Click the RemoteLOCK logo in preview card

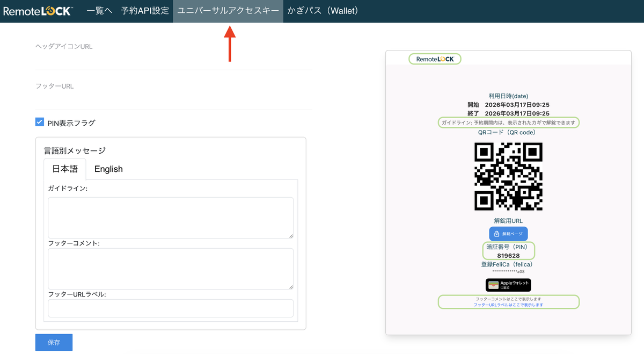(x=435, y=59)
